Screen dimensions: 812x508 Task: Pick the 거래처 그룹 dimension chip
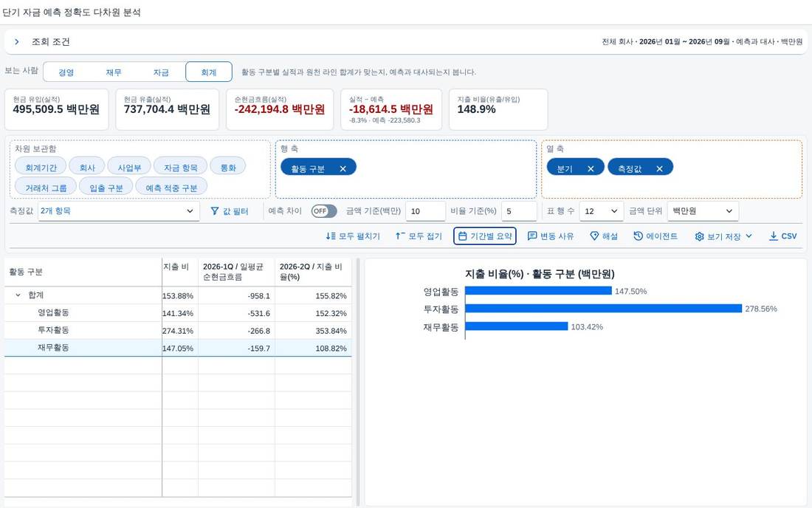[46, 188]
